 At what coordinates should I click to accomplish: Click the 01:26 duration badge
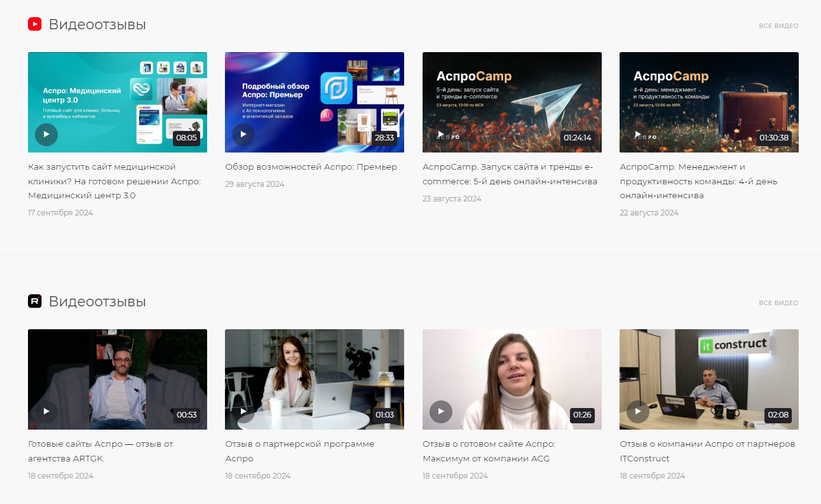tap(582, 415)
